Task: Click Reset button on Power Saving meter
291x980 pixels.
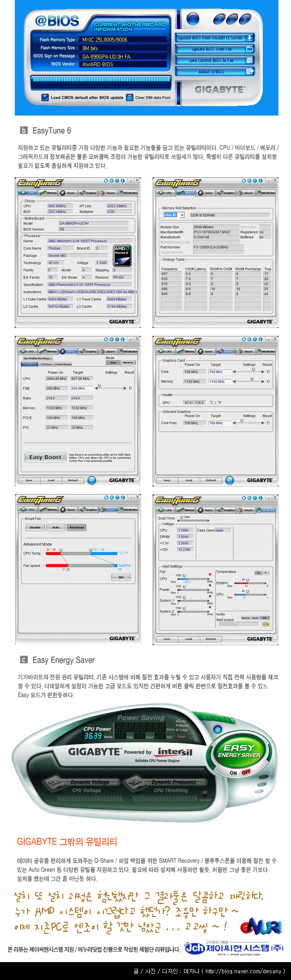Action: point(181,736)
